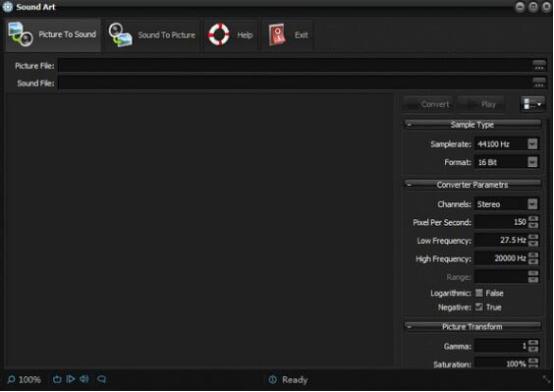Click the Convert button
This screenshot has width=554, height=392.
[x=429, y=104]
